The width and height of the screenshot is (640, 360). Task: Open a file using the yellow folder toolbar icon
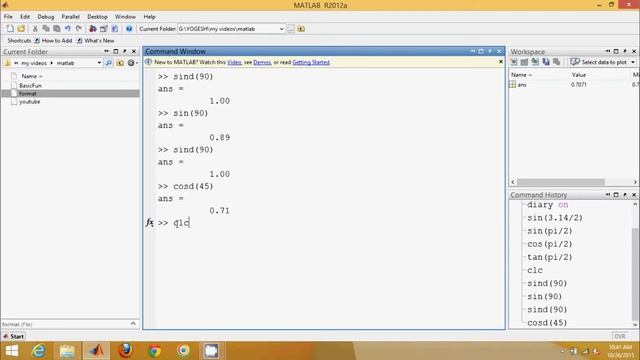tap(21, 29)
